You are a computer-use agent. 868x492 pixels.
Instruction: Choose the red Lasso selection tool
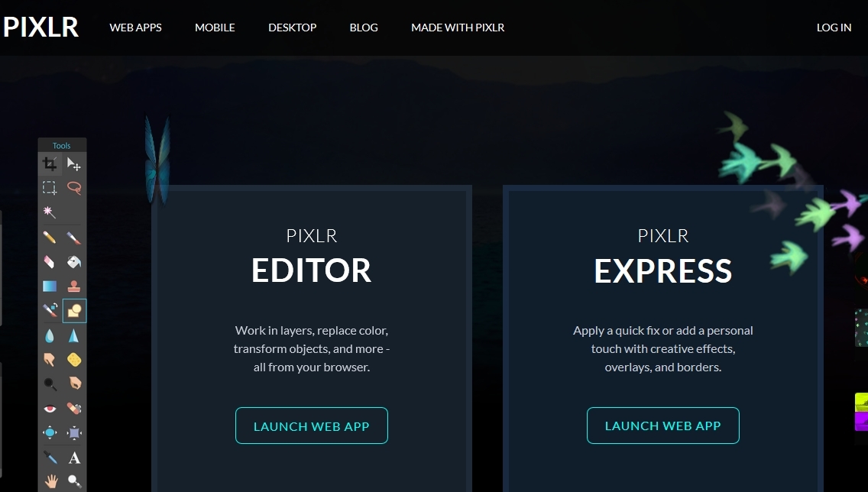[x=73, y=188]
